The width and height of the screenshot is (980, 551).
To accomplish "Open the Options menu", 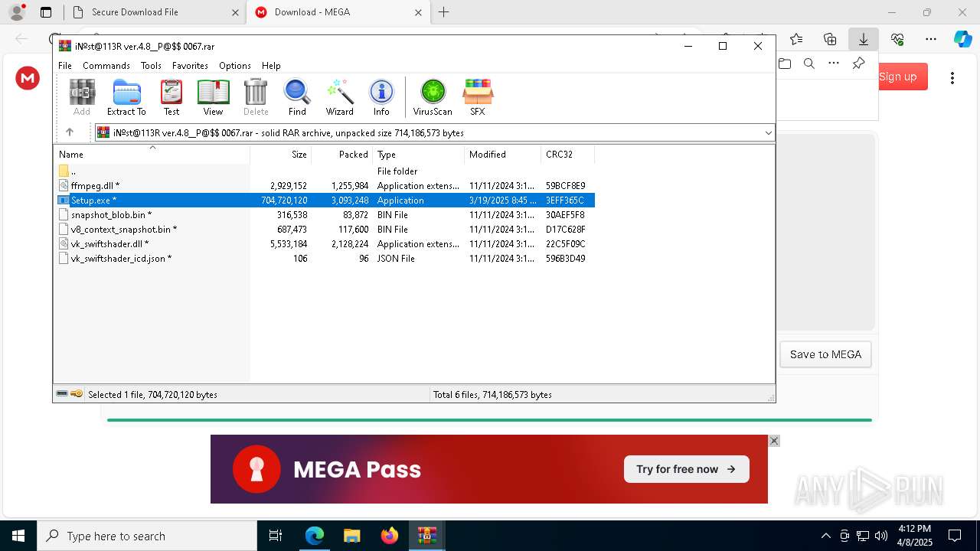I will click(x=235, y=66).
